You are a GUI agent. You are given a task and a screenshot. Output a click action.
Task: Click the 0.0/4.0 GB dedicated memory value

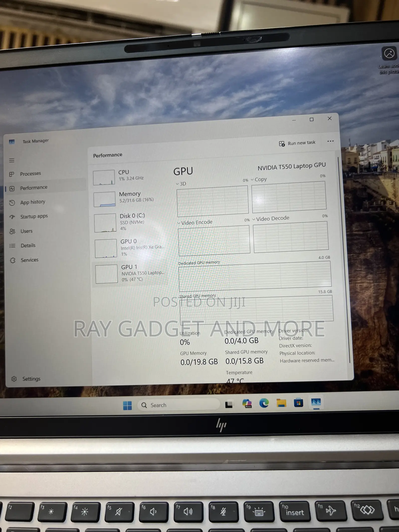pos(241,341)
